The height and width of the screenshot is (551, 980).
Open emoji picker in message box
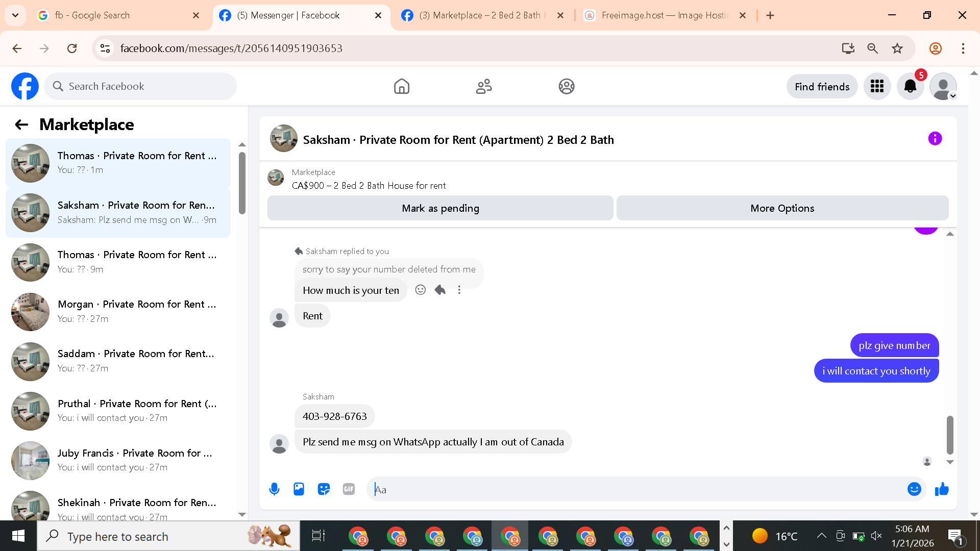click(914, 489)
